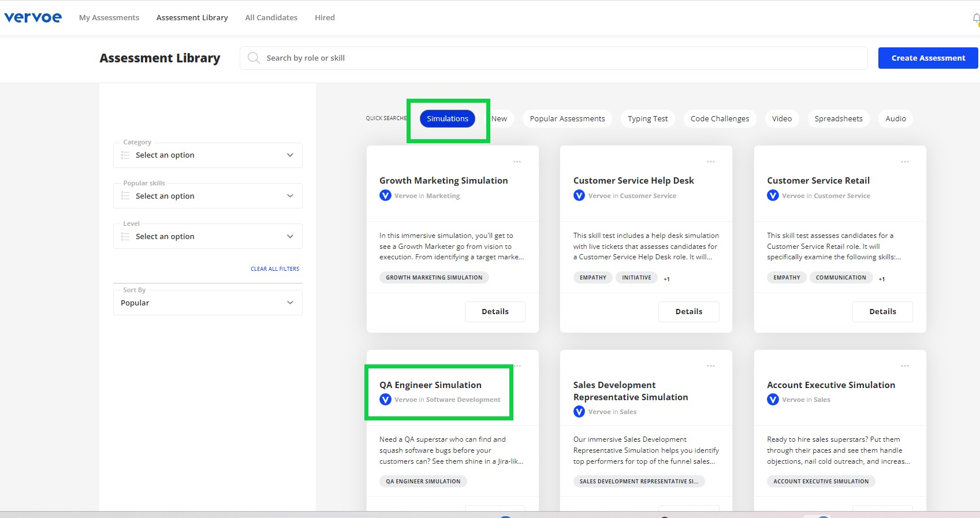Screen dimensions: 980x518
Task: Open Customer Service Help Desk title
Action: (634, 181)
